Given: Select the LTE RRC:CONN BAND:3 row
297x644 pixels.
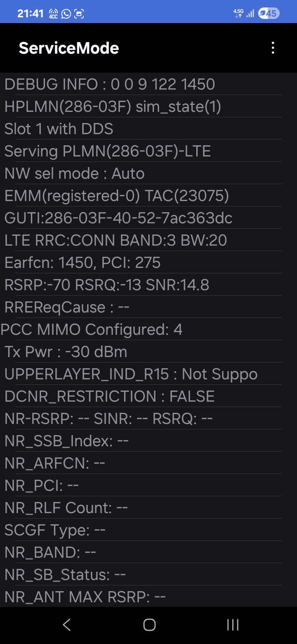Looking at the screenshot, I should coord(141,240).
